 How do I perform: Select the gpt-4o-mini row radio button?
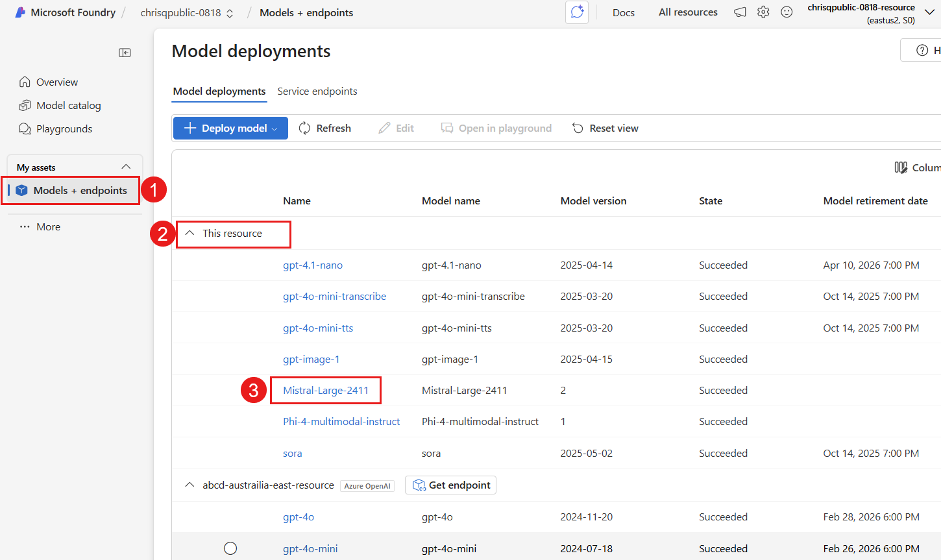[x=230, y=548]
